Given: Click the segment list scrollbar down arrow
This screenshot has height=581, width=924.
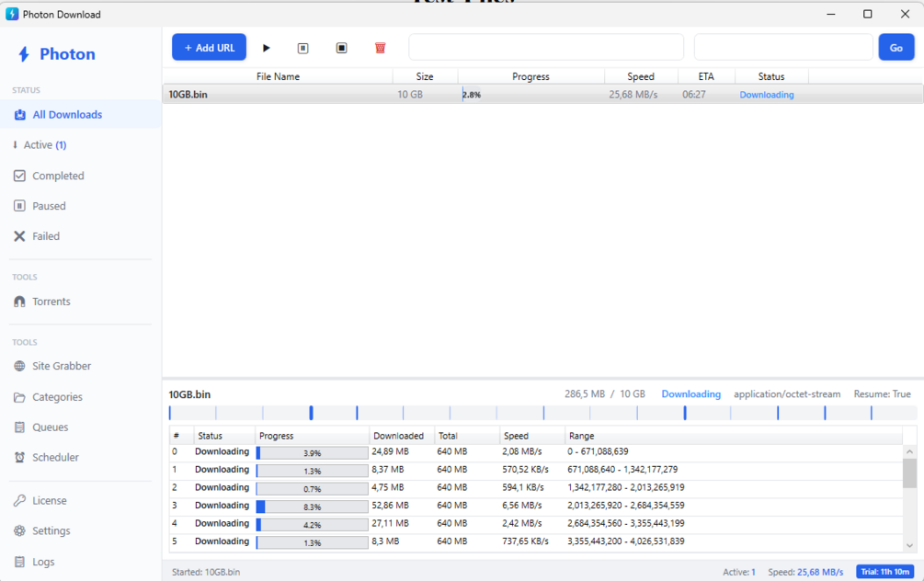Looking at the screenshot, I should click(x=909, y=546).
